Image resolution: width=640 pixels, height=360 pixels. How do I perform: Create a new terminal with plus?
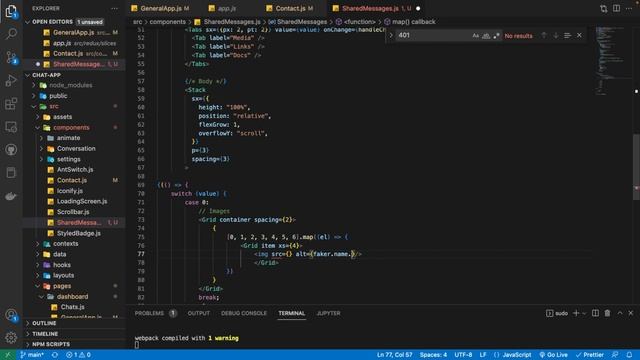tap(576, 313)
